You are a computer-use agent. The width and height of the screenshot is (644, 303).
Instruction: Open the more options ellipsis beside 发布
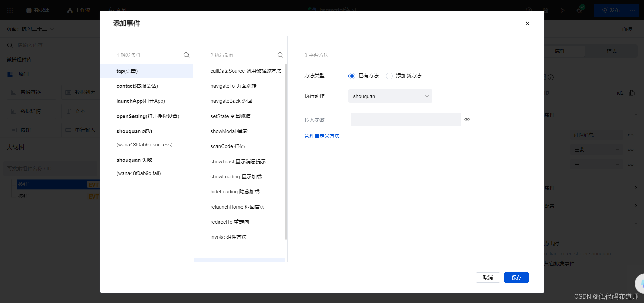coord(633,10)
